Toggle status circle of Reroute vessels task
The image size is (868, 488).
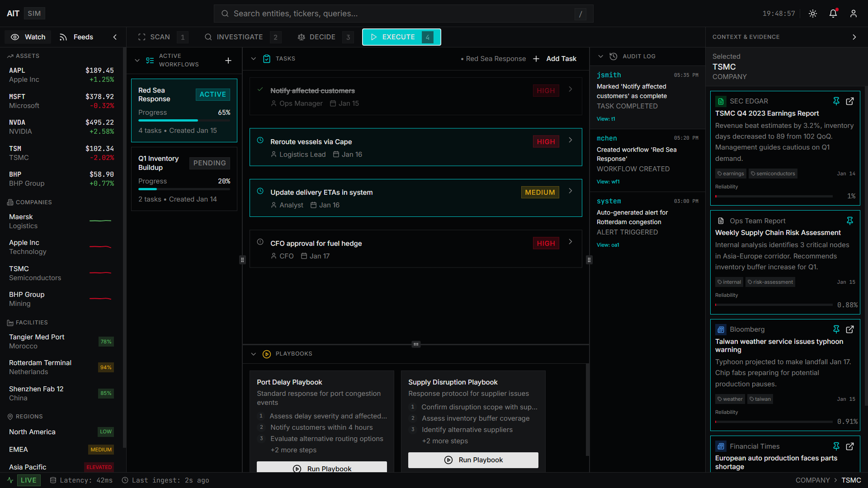(x=260, y=141)
